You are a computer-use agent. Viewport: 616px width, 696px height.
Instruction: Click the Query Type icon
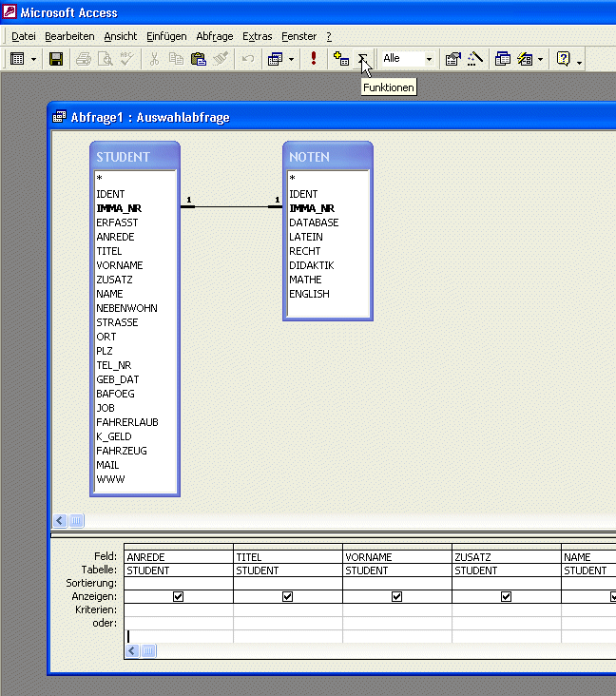click(x=275, y=59)
